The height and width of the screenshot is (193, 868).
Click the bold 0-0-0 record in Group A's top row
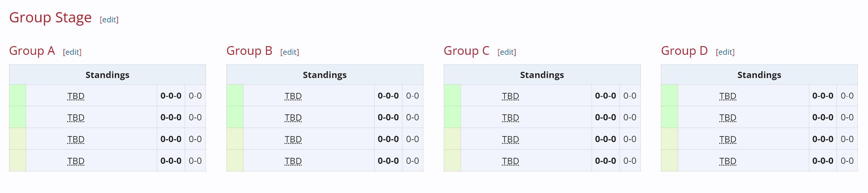click(x=171, y=96)
